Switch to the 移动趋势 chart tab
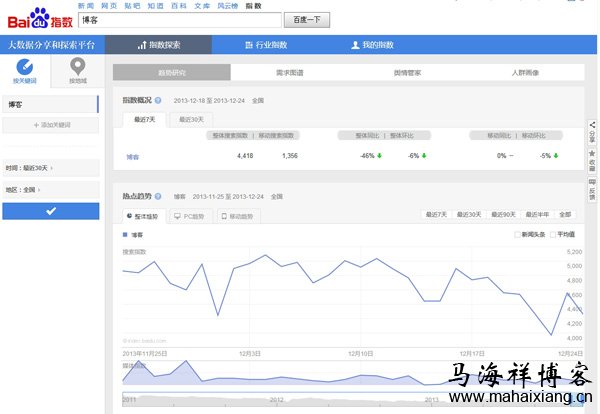600x414 pixels. [239, 217]
